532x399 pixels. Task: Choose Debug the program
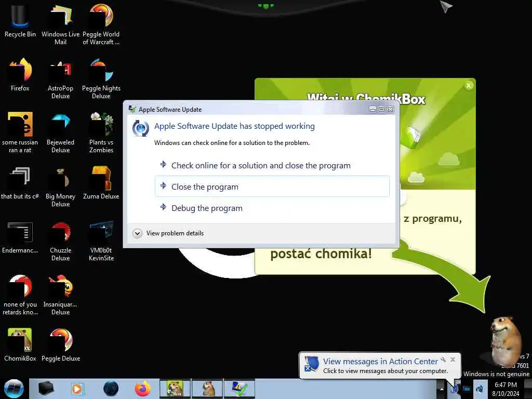tap(272, 208)
